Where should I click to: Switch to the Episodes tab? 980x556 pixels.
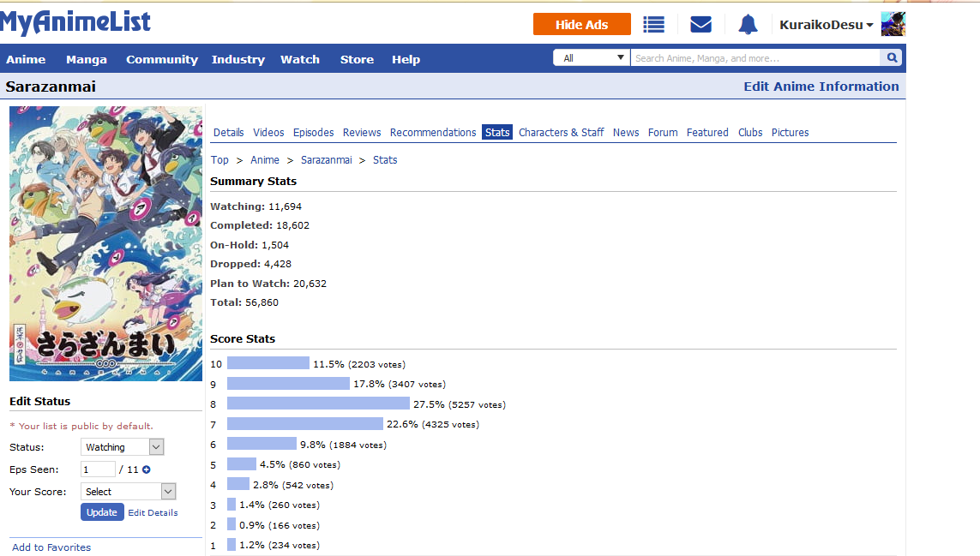click(313, 133)
